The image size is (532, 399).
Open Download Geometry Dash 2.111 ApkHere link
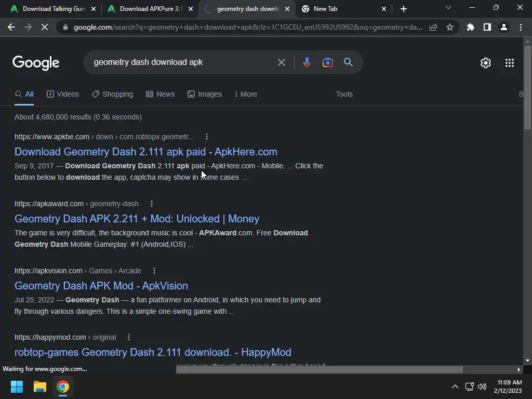click(x=146, y=152)
